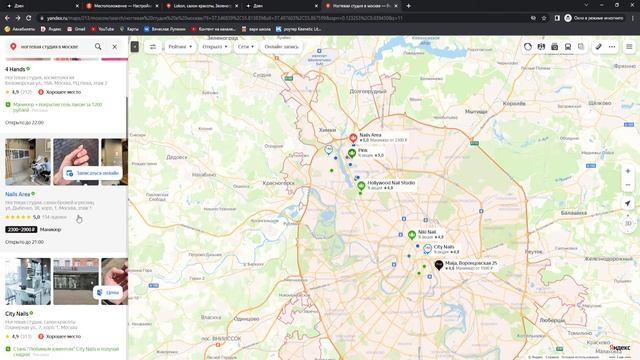The width and height of the screenshot is (640, 360).
Task: Switch to the Lotos, салон красоты tab
Action: [x=201, y=6]
